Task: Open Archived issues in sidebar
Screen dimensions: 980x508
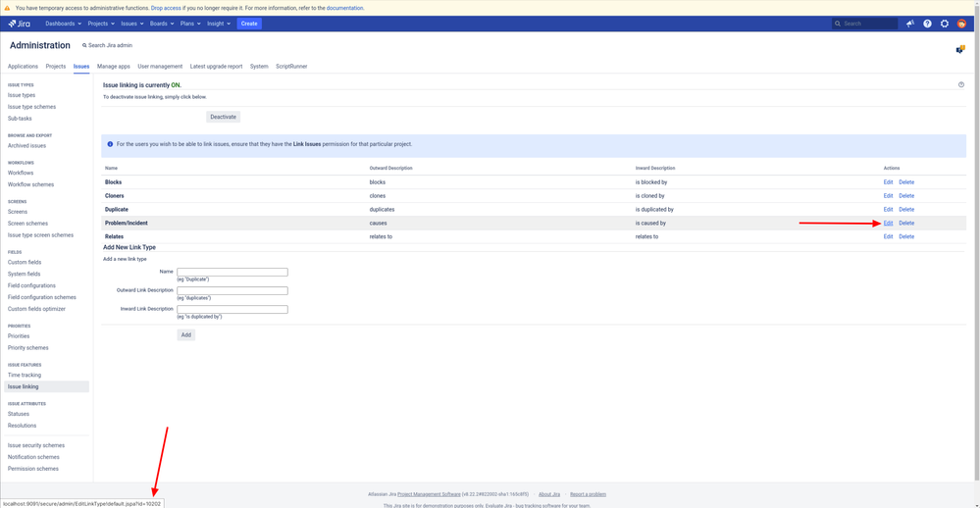Action: (26, 145)
